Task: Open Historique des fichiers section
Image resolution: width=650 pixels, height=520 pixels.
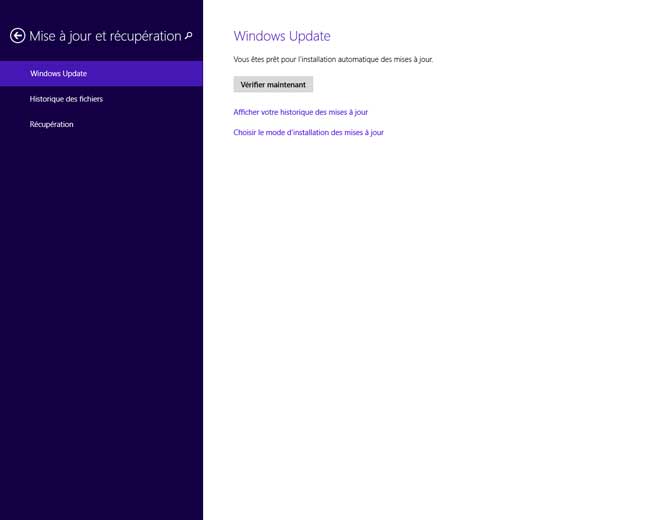Action: point(101,99)
